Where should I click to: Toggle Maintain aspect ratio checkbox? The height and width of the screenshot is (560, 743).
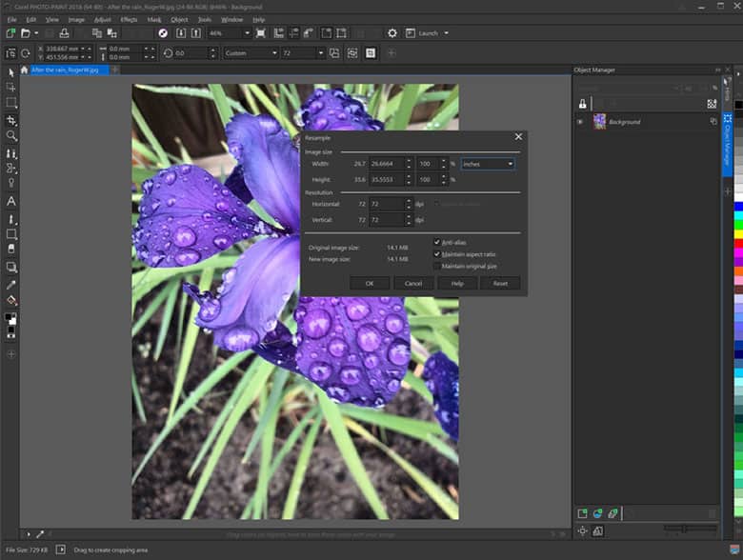pyautogui.click(x=437, y=254)
